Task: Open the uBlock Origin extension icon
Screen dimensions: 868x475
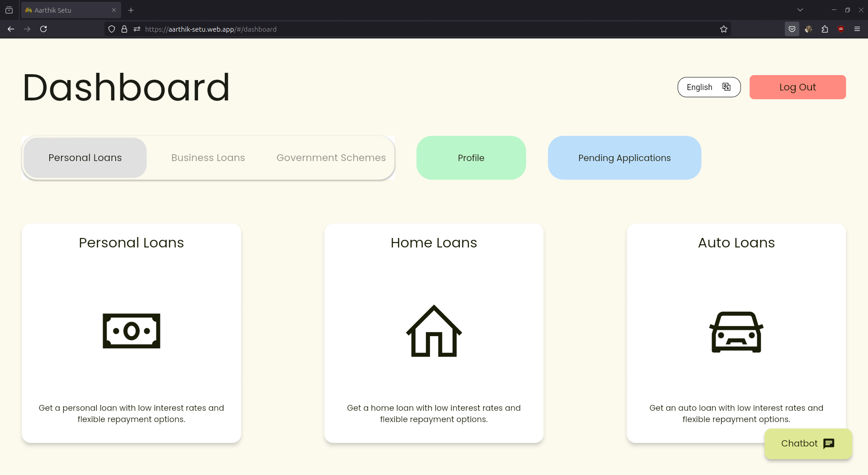Action: (x=841, y=29)
